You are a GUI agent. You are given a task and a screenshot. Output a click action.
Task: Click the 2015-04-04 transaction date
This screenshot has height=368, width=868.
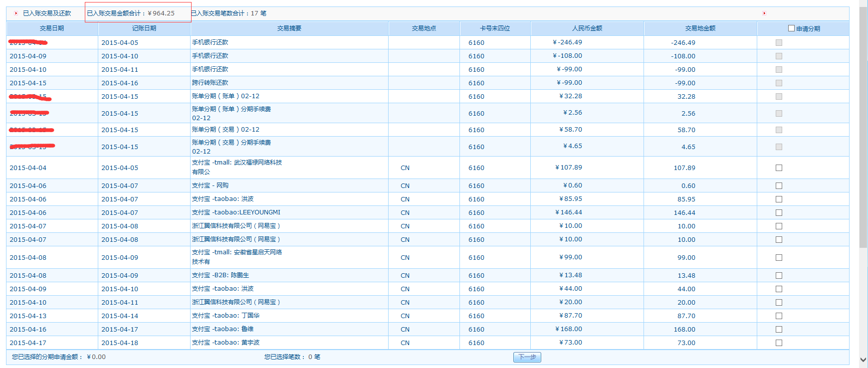tap(28, 168)
